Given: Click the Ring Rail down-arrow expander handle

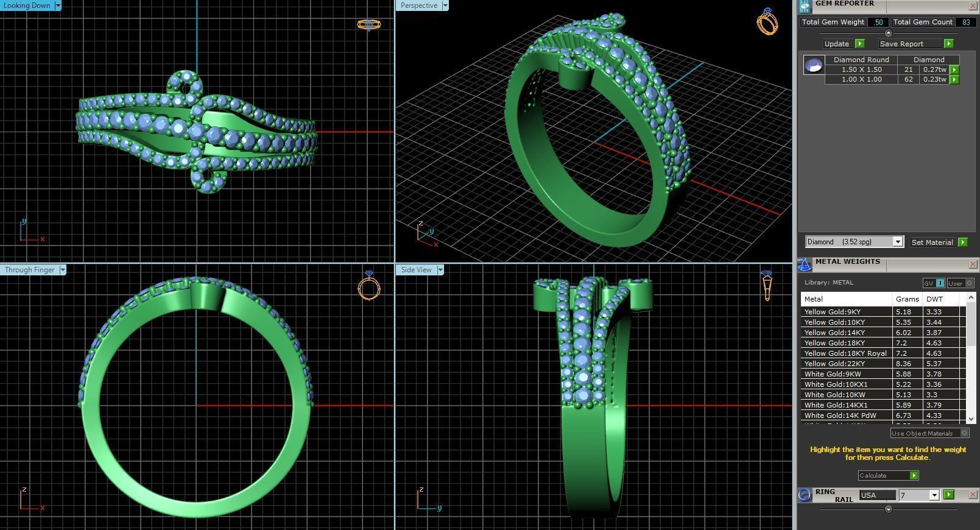Looking at the screenshot, I should click(x=888, y=509).
